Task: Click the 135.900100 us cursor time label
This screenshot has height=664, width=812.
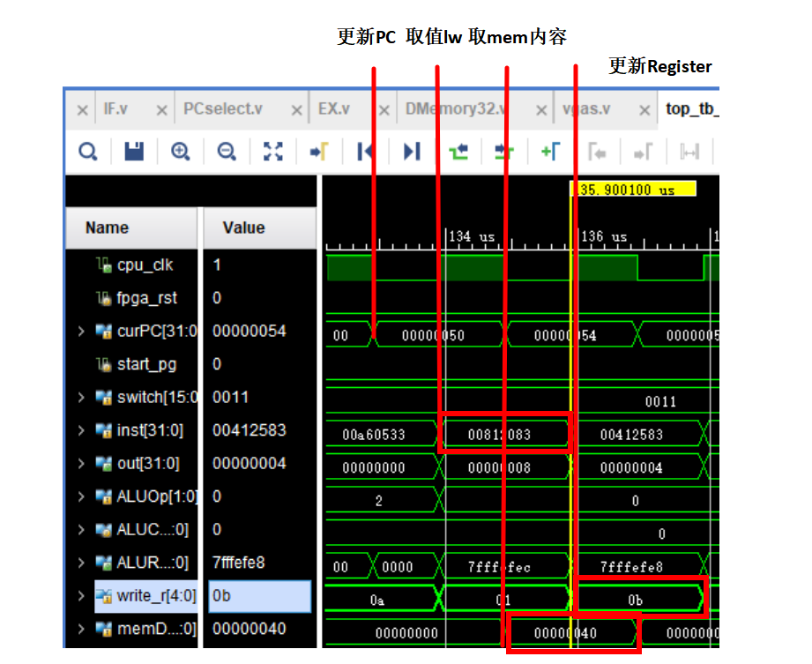Action: [633, 190]
